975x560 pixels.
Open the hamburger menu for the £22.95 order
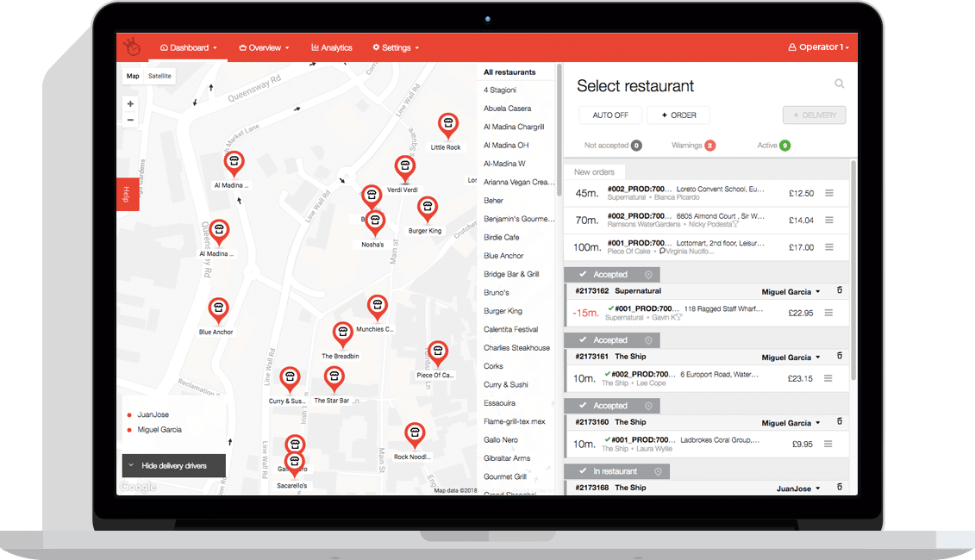coord(828,313)
